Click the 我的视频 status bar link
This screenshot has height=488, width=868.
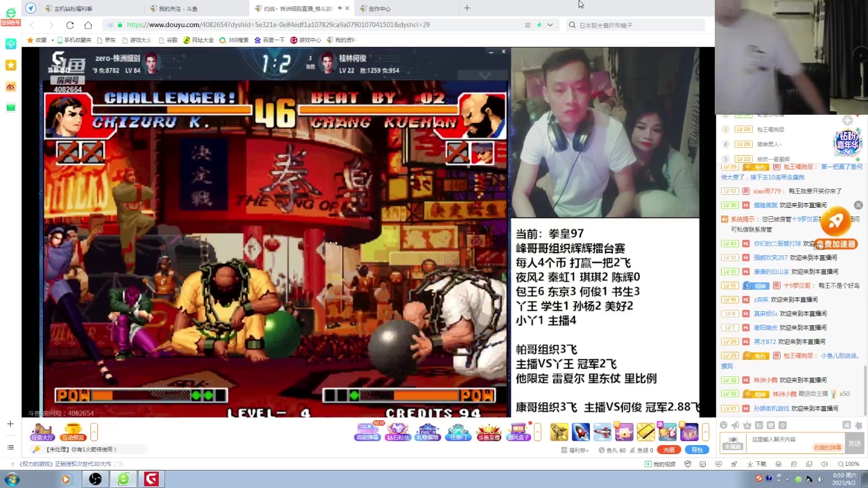coord(661,464)
